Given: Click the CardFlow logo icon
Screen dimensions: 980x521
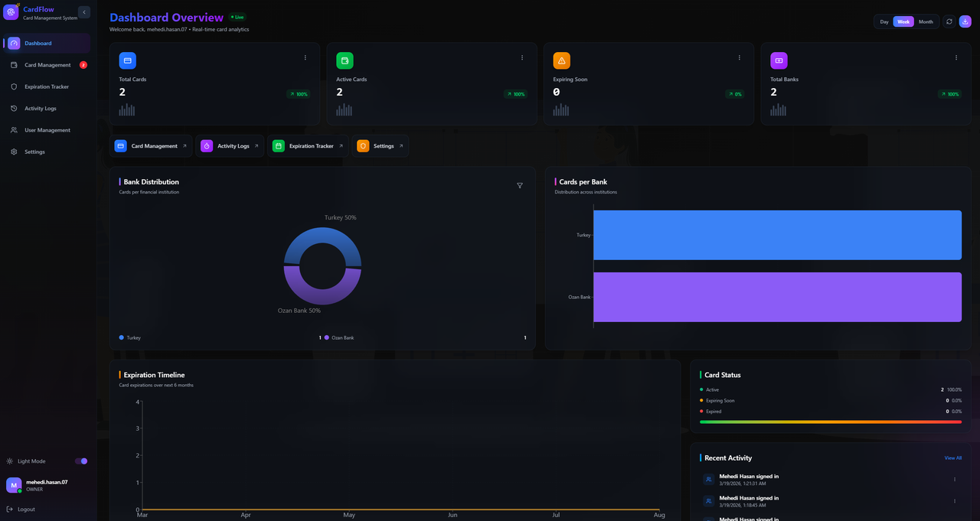Looking at the screenshot, I should 11,12.
